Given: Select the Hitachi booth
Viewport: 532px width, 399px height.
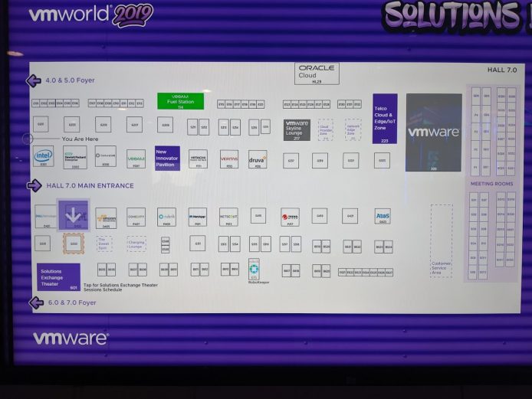Looking at the screenshot, I should [x=198, y=159].
